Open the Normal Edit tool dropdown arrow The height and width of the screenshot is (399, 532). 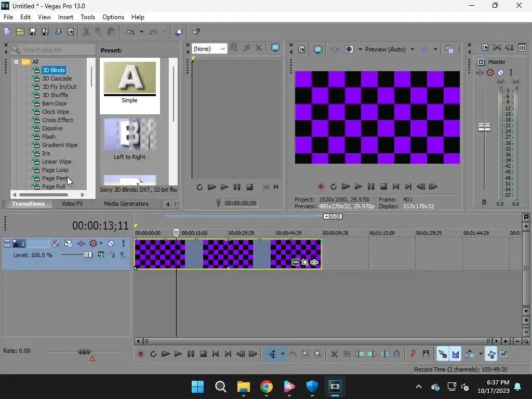tap(283, 354)
